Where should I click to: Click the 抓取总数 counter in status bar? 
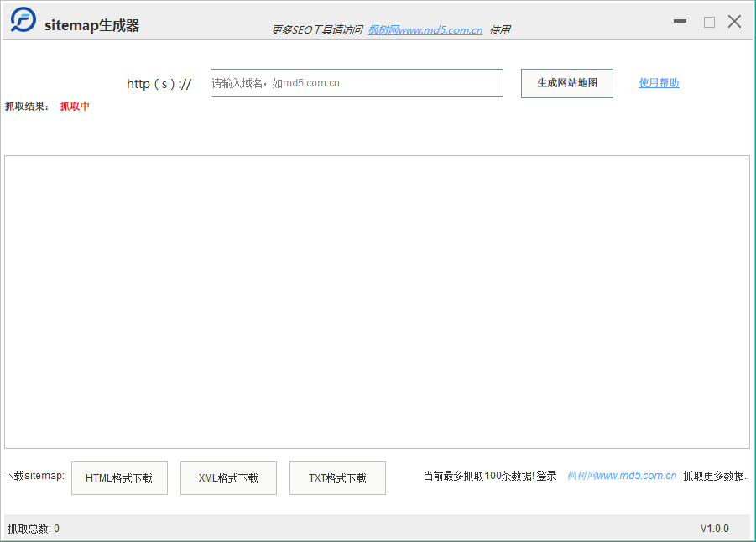(x=34, y=529)
